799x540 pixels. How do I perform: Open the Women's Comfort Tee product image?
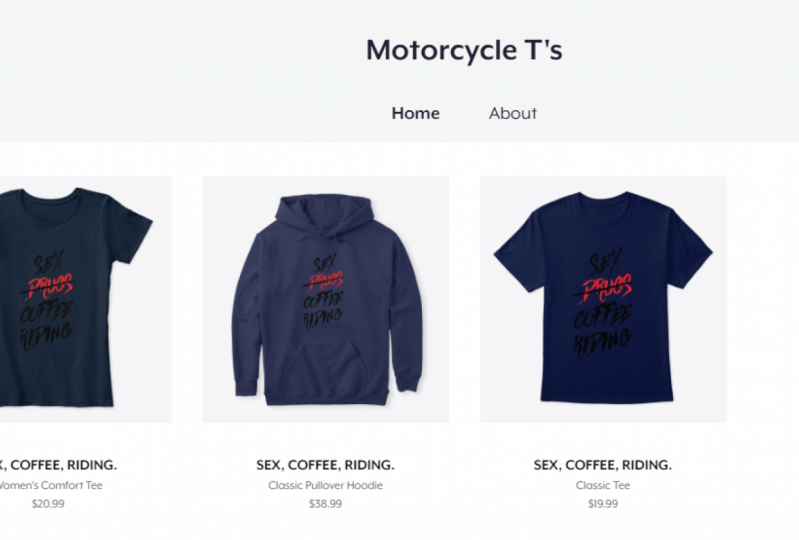coord(86,299)
